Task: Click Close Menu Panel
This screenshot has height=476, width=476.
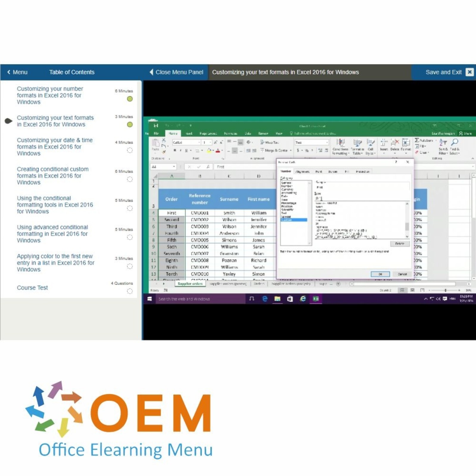Action: tap(176, 72)
